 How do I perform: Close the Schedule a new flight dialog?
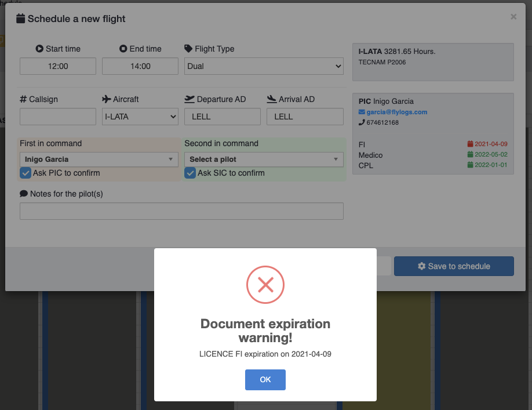[513, 17]
